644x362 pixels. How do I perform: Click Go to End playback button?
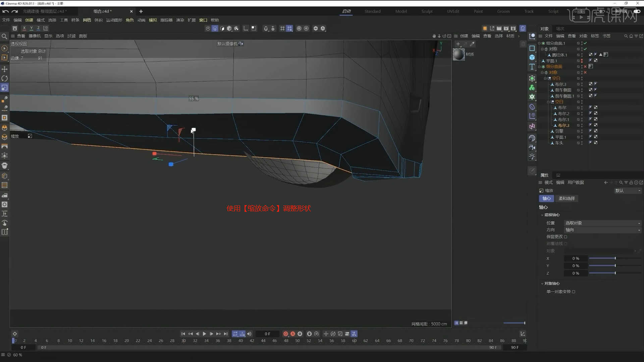pos(226,334)
